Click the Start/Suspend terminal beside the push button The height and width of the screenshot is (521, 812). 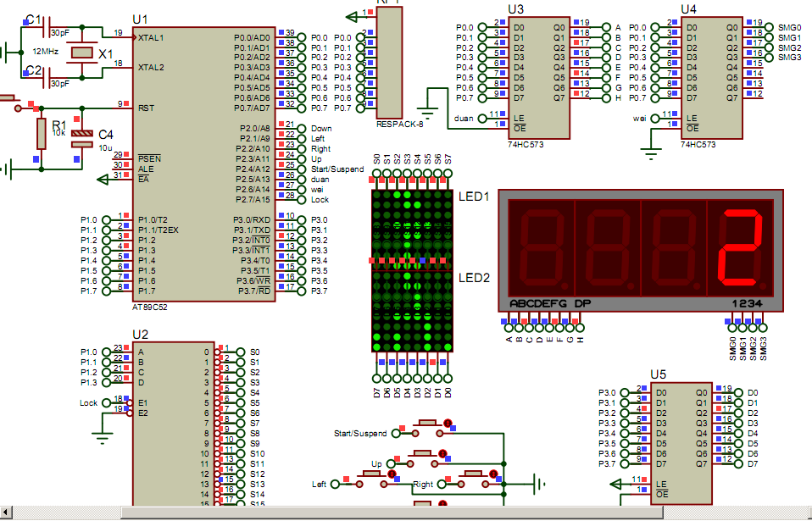[x=397, y=433]
